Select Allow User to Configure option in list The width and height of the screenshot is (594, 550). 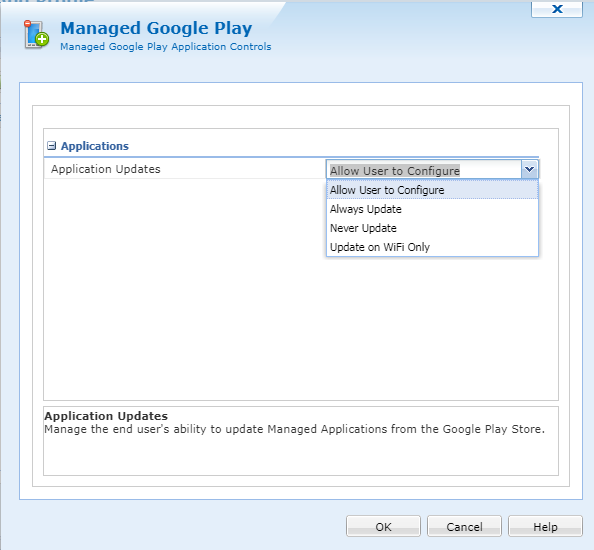(432, 190)
